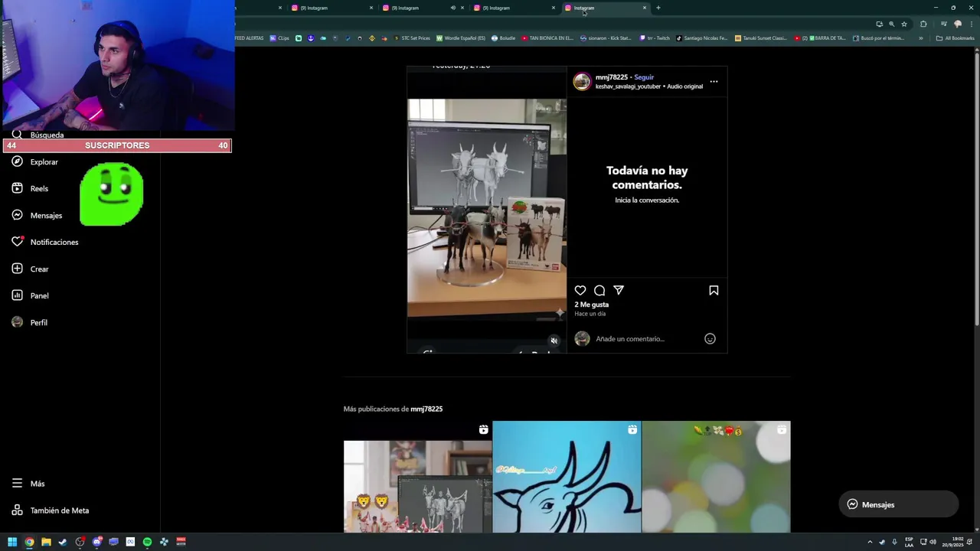Open the browser extensions puzzle icon
The width and height of the screenshot is (980, 551).
pos(923,24)
